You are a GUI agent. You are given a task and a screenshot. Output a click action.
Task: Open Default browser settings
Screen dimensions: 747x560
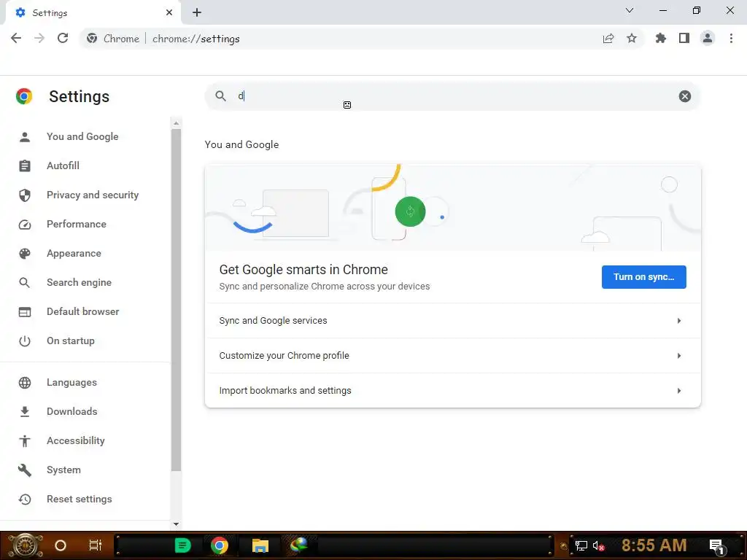point(83,311)
